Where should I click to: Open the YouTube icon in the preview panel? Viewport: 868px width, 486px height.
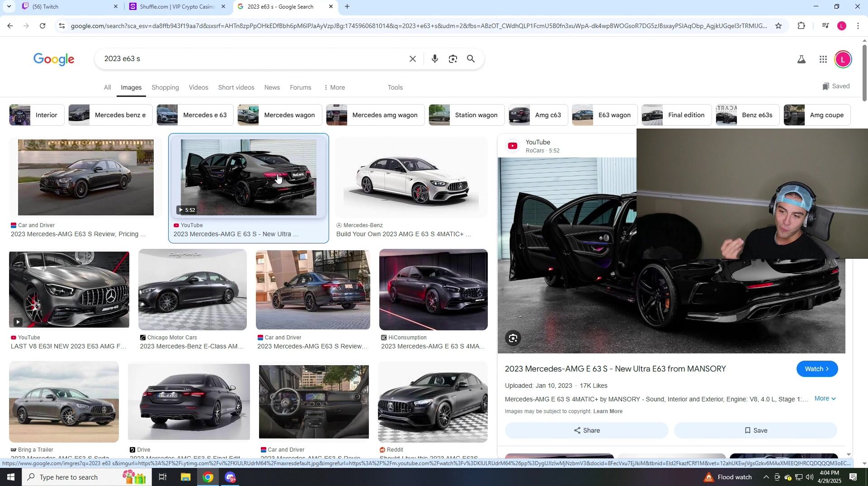pyautogui.click(x=513, y=146)
